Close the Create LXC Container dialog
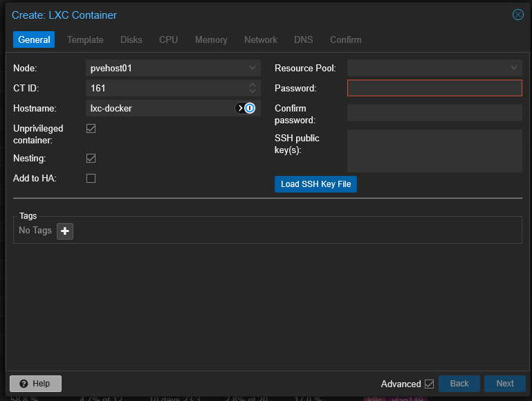This screenshot has width=532, height=401. (x=517, y=15)
